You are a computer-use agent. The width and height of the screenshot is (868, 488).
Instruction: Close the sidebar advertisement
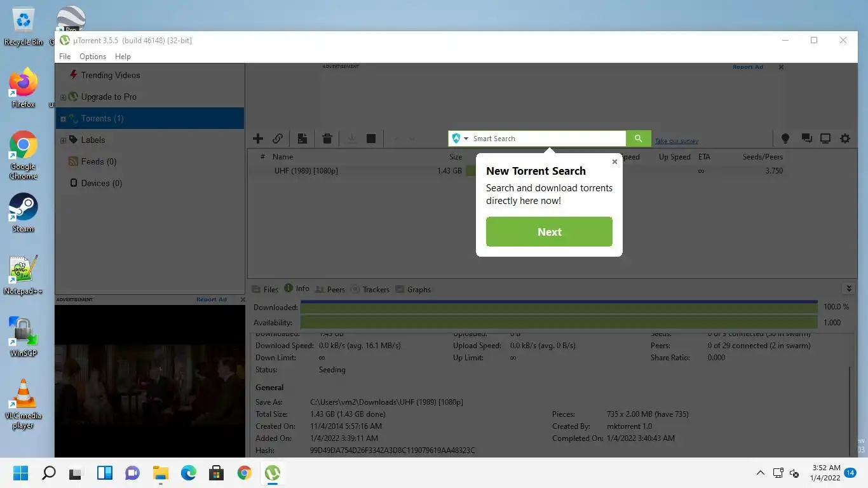click(242, 299)
